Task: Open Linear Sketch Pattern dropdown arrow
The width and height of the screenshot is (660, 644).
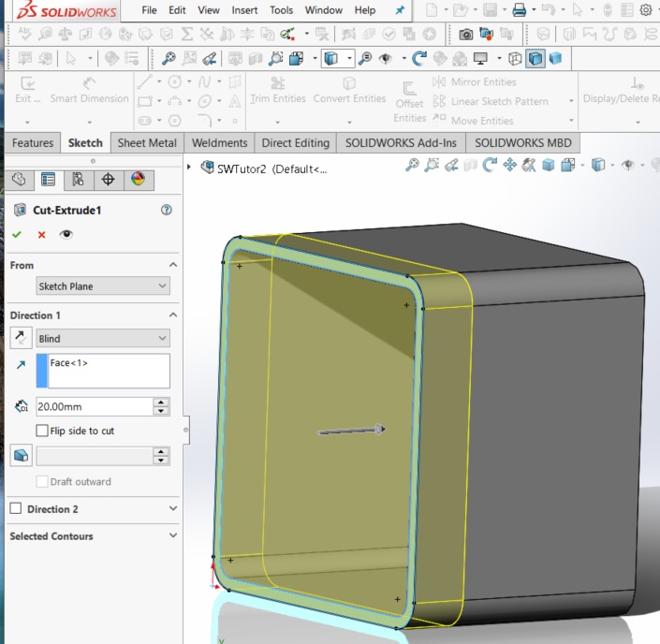Action: point(571,101)
